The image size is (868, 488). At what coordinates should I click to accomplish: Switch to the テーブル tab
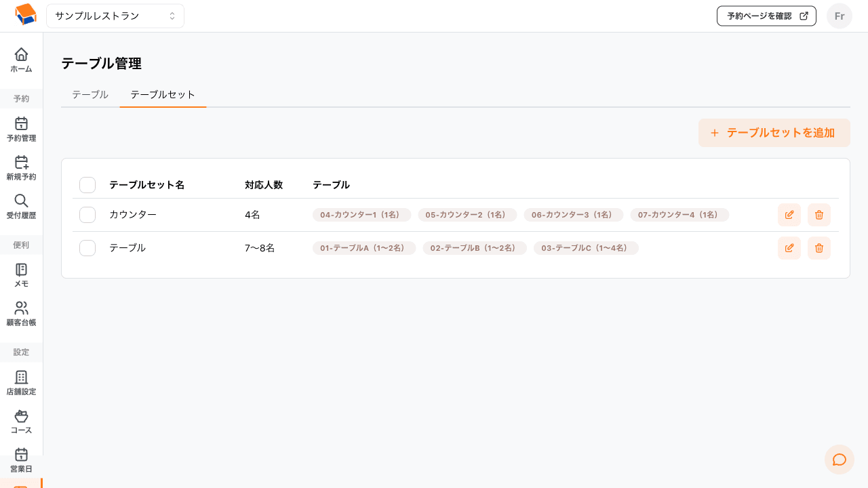pos(90,95)
